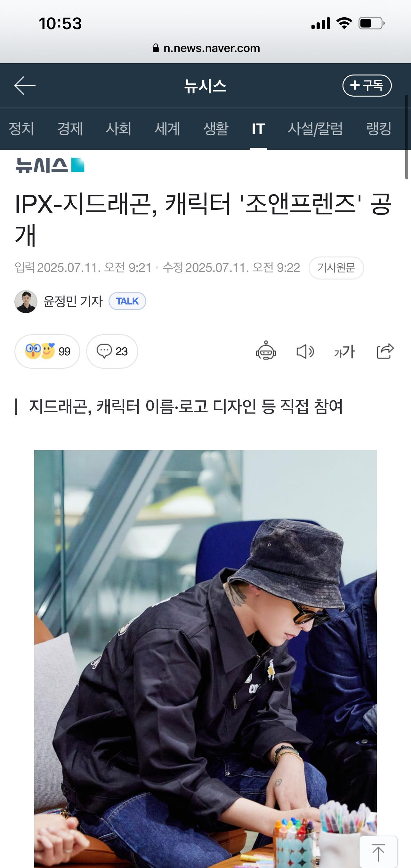Open 기사원문 original article link
The height and width of the screenshot is (868, 411).
point(336,268)
